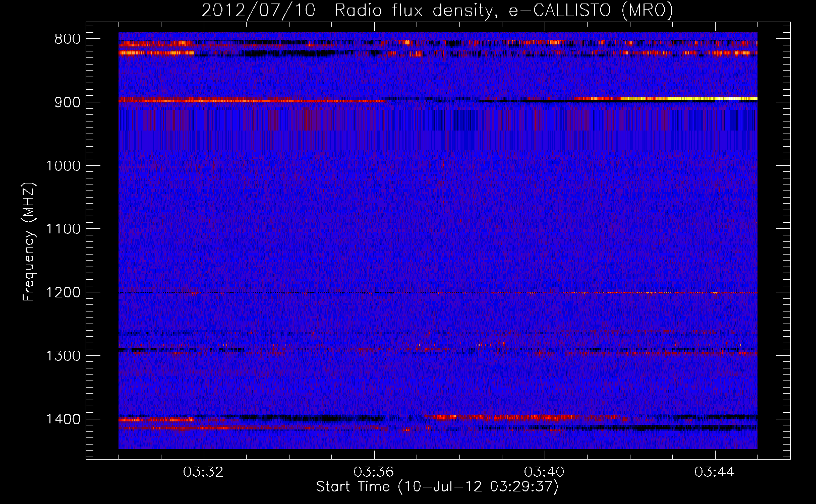Click the 03:32 time axis label

203,472
